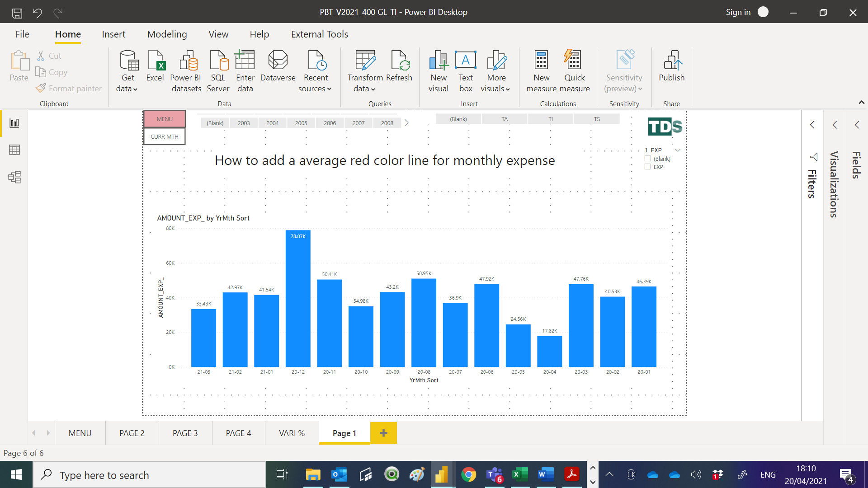This screenshot has height=488, width=868.
Task: Select TS in the slicer
Action: pyautogui.click(x=597, y=119)
